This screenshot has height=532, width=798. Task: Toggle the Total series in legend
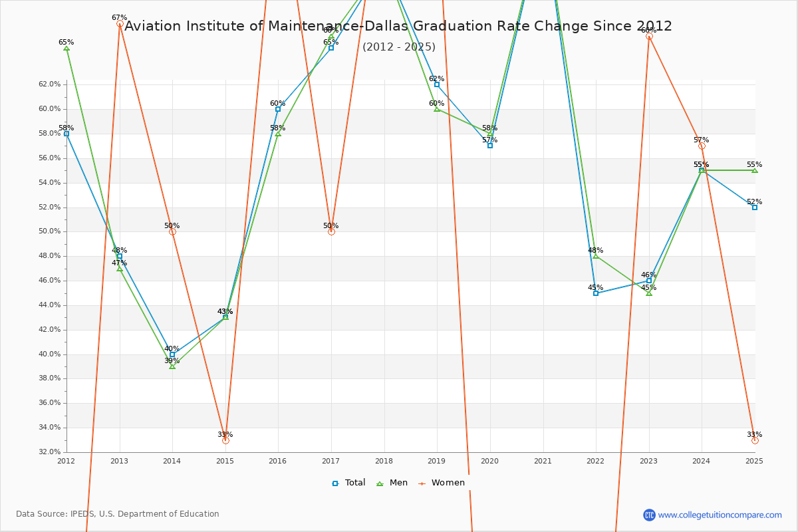tap(349, 483)
